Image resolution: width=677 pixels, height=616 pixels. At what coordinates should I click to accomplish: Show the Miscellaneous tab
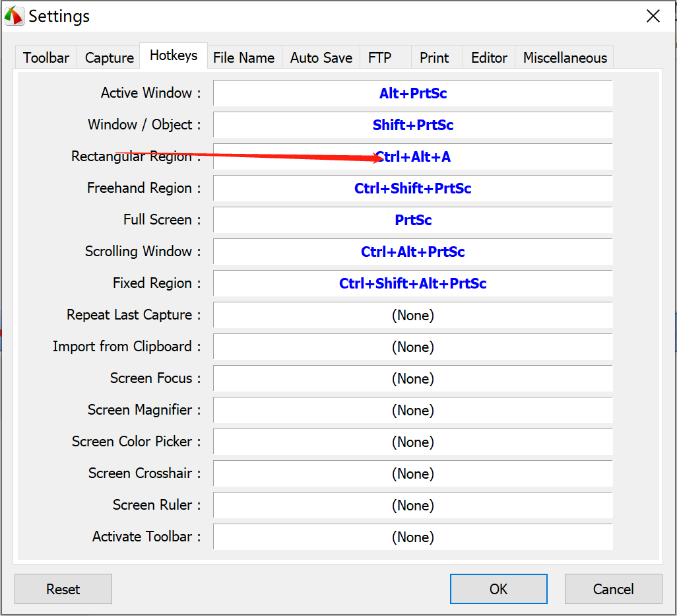pyautogui.click(x=564, y=57)
